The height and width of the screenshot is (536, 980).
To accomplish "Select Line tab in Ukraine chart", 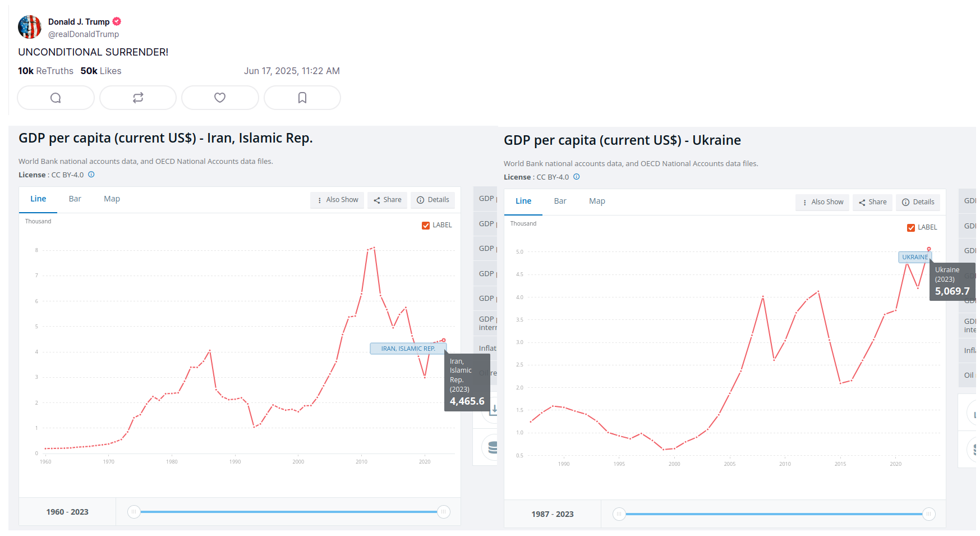I will pos(523,201).
